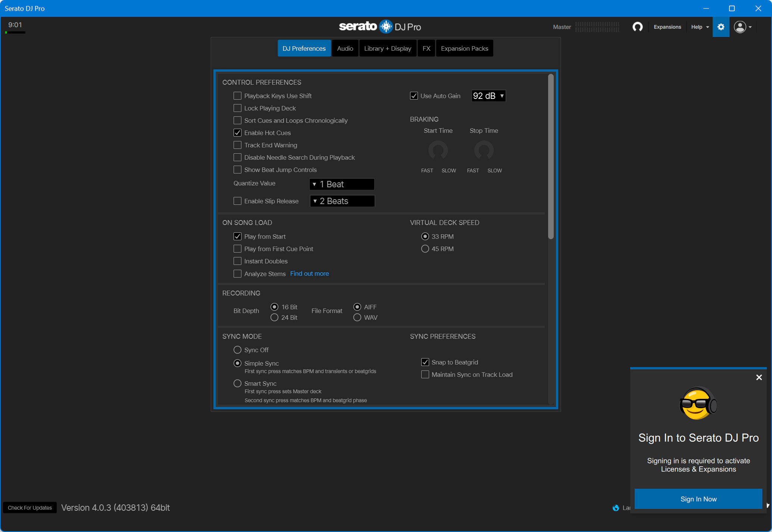Click the Braking Start Time knob

click(438, 150)
